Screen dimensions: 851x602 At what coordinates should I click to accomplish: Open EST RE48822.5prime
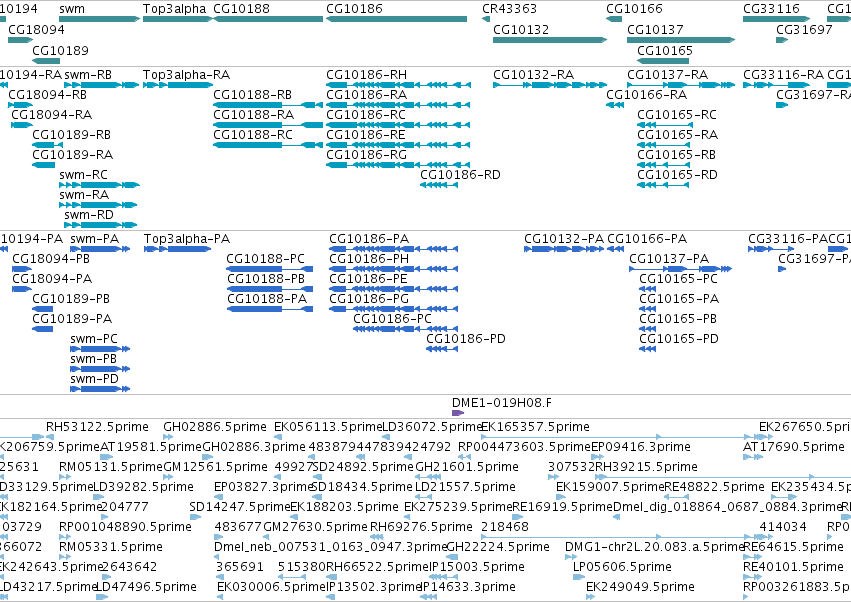tap(676, 497)
